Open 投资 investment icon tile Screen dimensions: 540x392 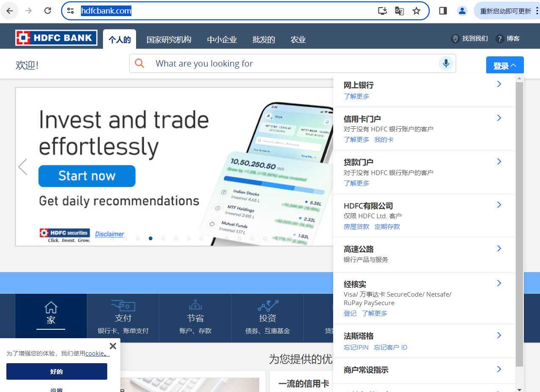coord(267,317)
